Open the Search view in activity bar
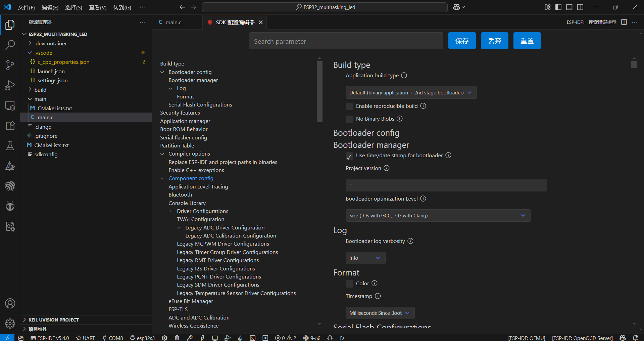The width and height of the screenshot is (644, 341). pos(10,45)
